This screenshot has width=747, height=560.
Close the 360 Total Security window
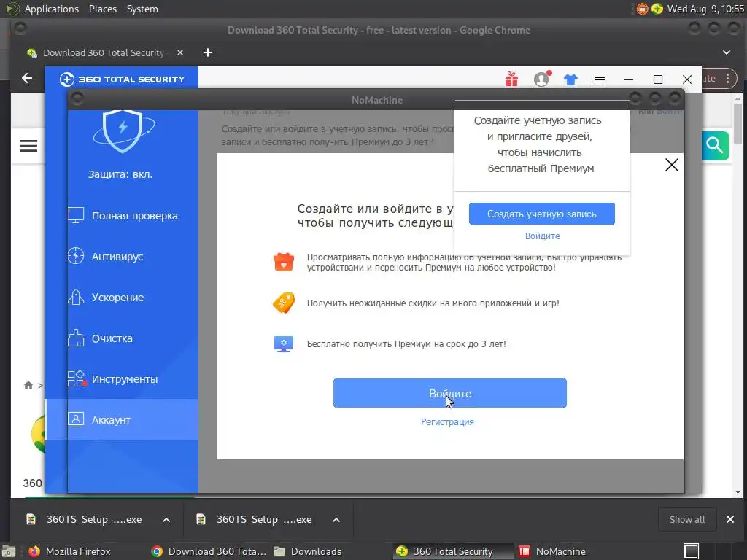[687, 79]
